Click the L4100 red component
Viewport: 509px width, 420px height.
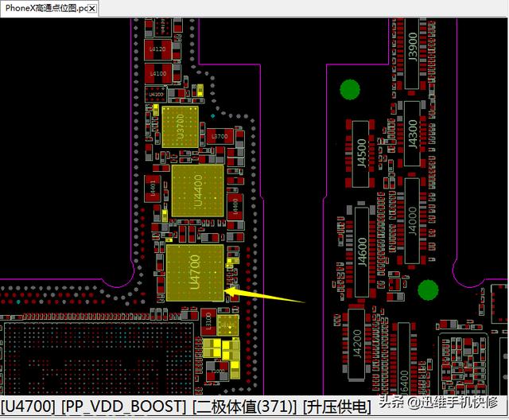[x=157, y=74]
